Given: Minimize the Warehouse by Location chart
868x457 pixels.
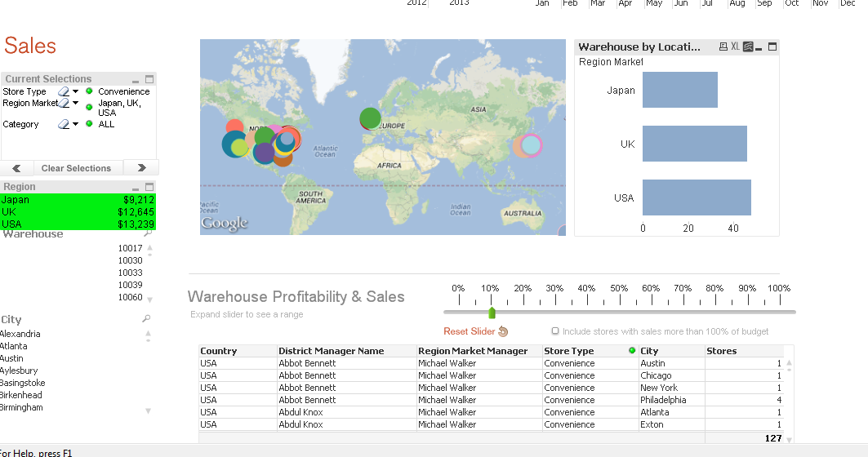Looking at the screenshot, I should click(759, 49).
